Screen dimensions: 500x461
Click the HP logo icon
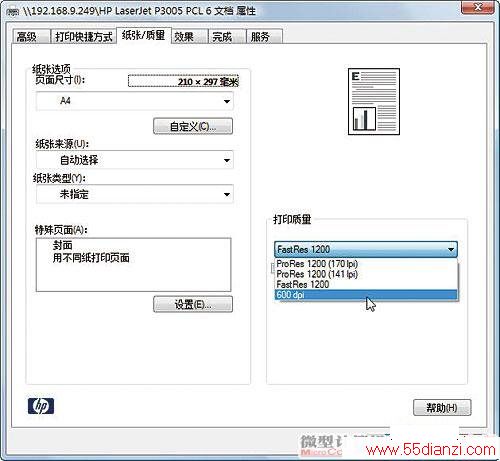pos(41,406)
